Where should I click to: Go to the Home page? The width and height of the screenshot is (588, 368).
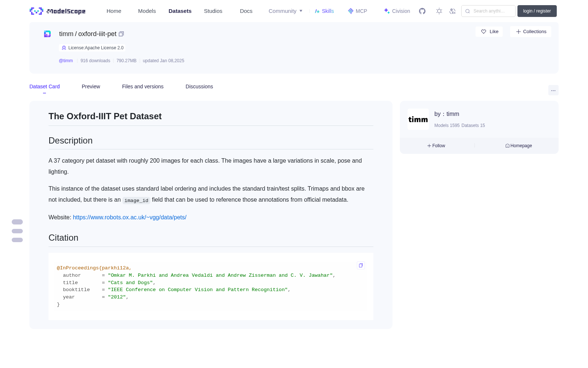pos(114,11)
